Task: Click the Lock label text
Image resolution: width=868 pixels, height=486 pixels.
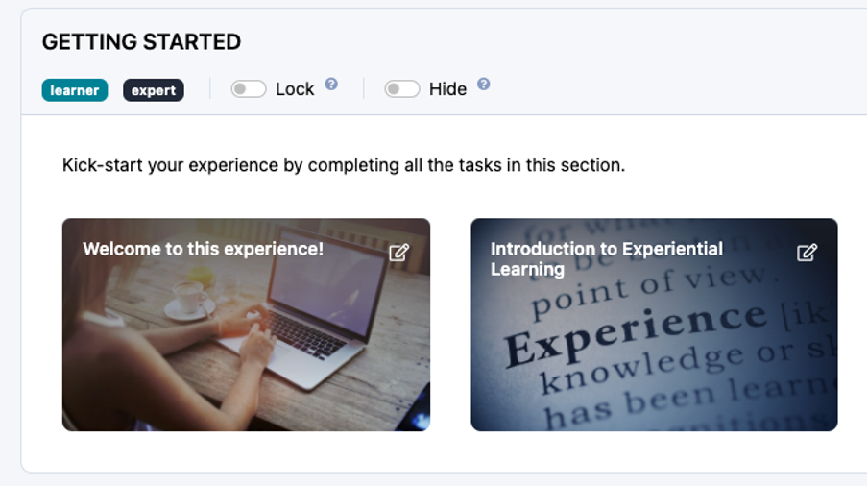Action: tap(295, 89)
